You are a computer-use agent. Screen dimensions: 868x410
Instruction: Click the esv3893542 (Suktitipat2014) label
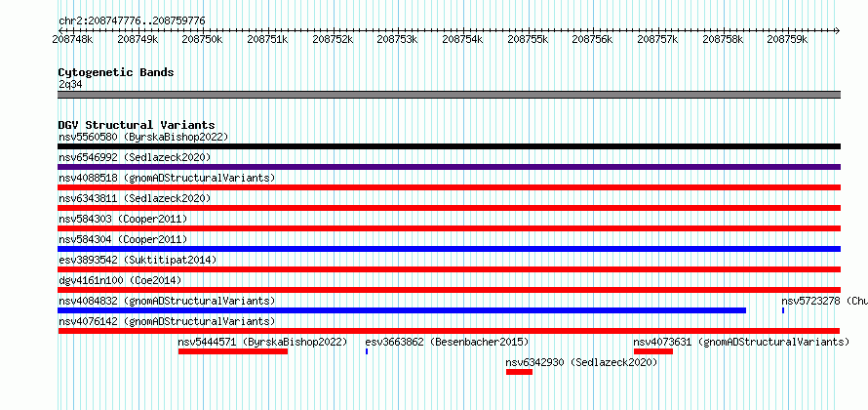pyautogui.click(x=138, y=260)
